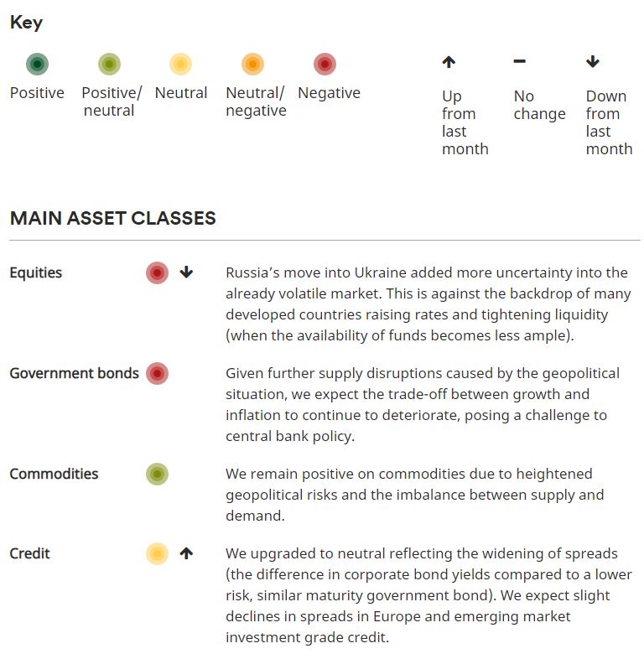Click the yellow Neutral key icon
644x659 pixels.
[x=180, y=64]
